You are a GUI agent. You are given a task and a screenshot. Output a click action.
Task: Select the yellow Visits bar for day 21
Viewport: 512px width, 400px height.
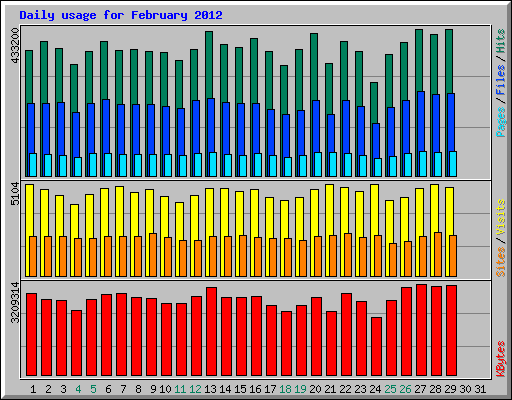[329, 210]
